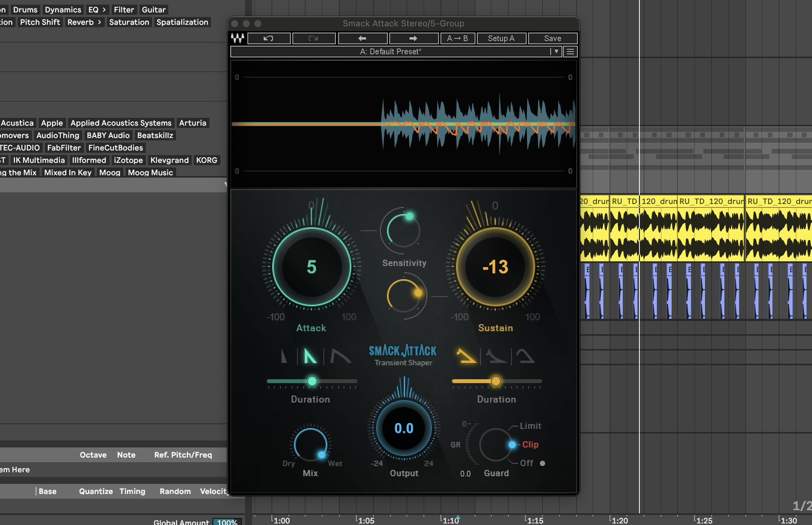Select the needle-shaped attack curve icon
Viewport: 812px width, 525px height.
[284, 356]
